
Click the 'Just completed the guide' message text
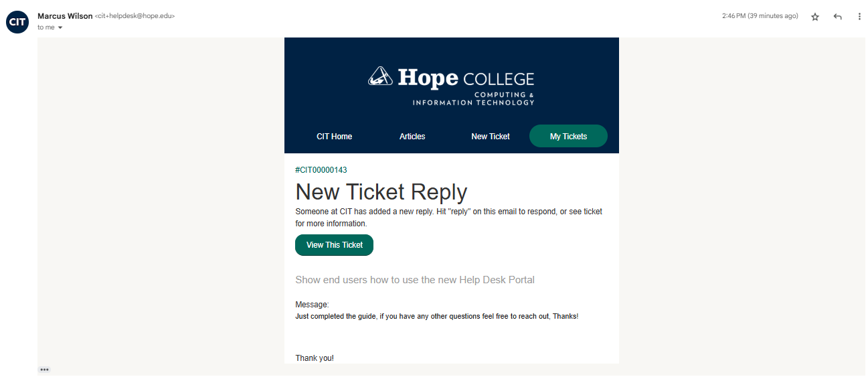click(x=436, y=316)
